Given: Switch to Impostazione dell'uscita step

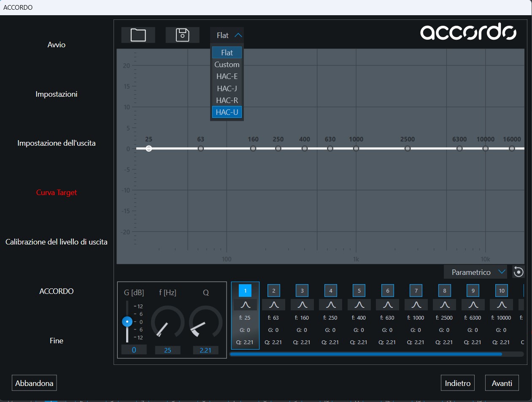Looking at the screenshot, I should (x=57, y=143).
